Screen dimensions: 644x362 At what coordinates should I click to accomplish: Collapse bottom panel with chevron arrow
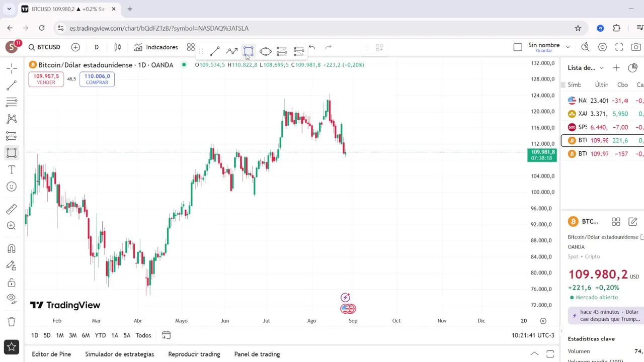coord(534,354)
